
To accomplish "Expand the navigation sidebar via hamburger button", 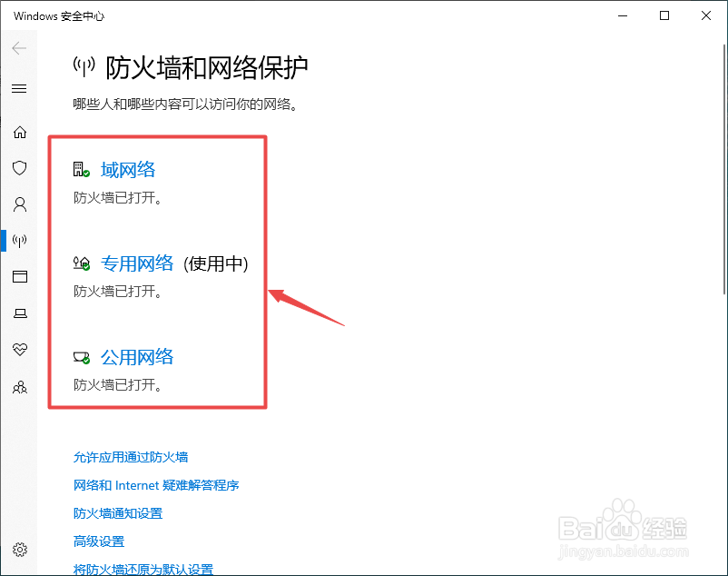I will click(20, 88).
